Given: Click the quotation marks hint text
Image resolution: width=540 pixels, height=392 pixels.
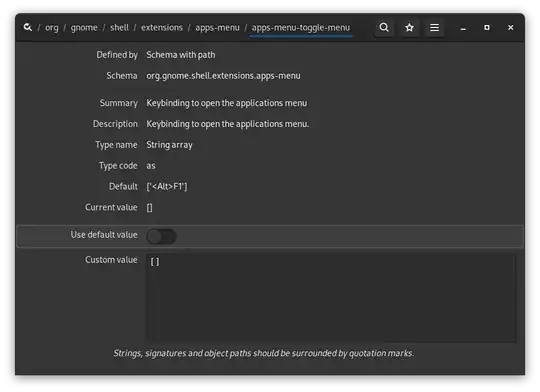Looking at the screenshot, I should (x=264, y=353).
